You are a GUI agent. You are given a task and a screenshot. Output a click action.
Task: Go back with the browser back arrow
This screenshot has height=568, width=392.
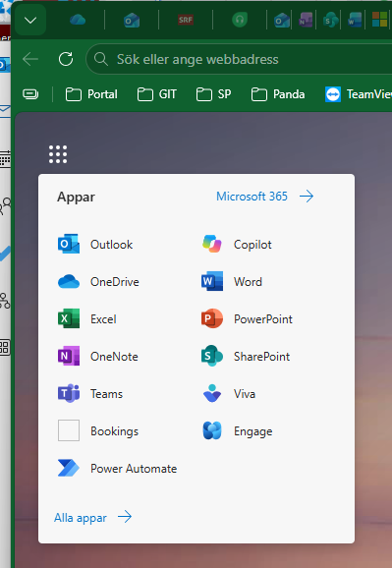coord(30,59)
